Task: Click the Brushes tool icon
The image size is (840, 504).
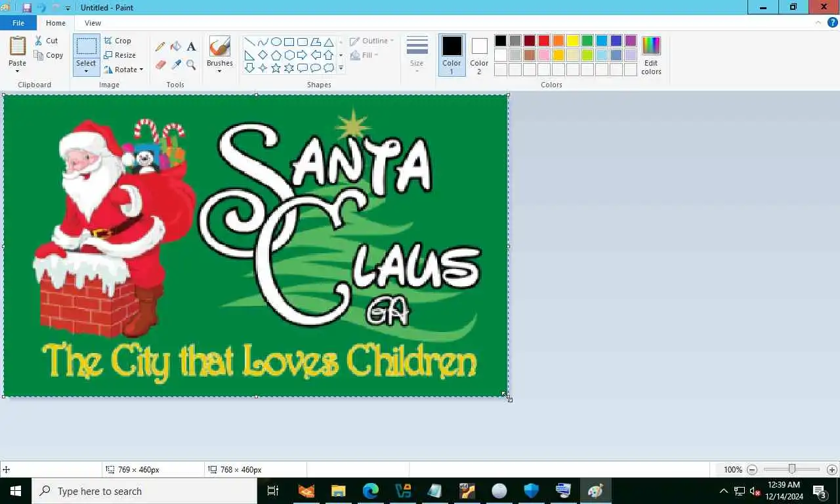Action: click(x=219, y=47)
